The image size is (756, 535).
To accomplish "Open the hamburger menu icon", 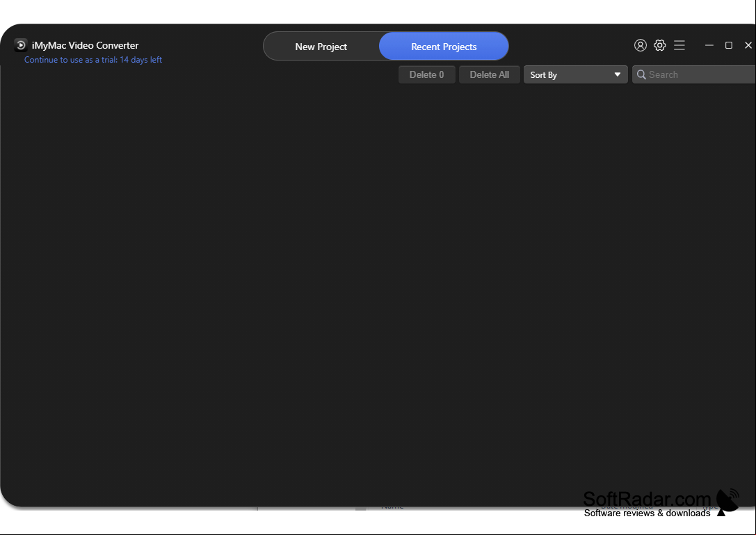I will [679, 45].
